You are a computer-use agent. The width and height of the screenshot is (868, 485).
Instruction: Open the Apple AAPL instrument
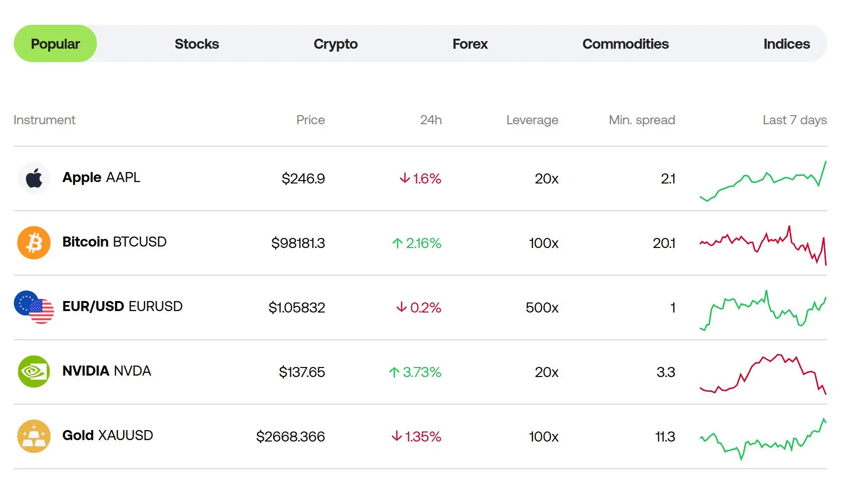[x=101, y=178]
